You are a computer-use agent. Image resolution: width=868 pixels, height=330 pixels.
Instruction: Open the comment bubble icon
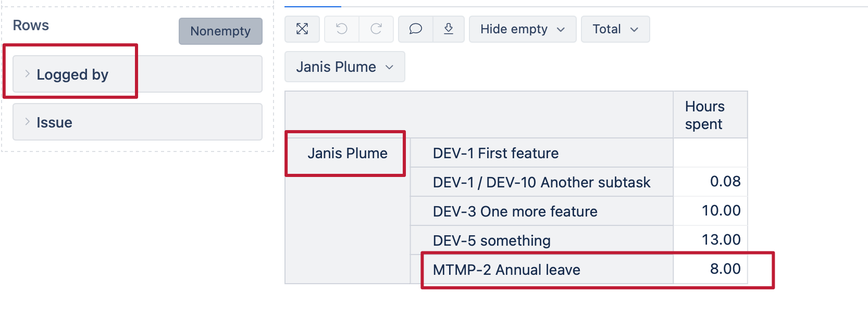click(415, 29)
